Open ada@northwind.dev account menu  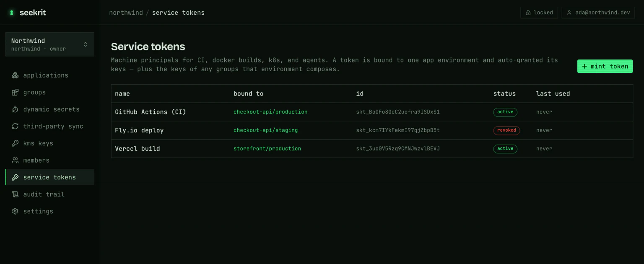tap(598, 13)
